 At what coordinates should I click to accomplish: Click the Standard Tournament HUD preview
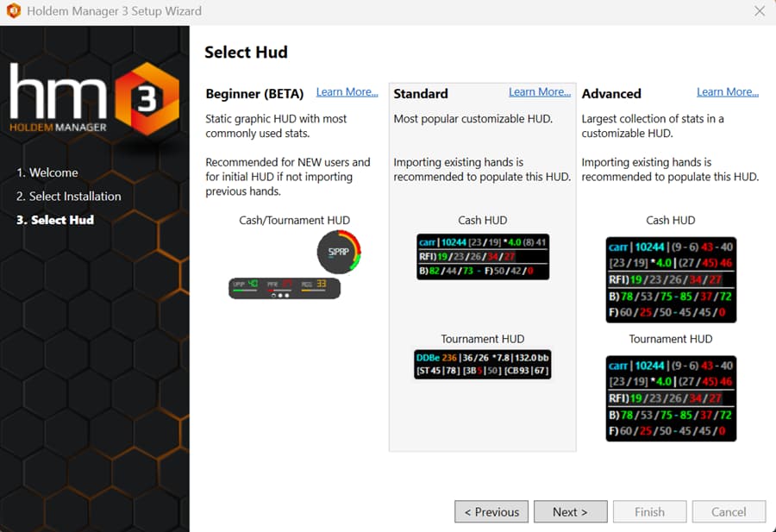pos(482,364)
